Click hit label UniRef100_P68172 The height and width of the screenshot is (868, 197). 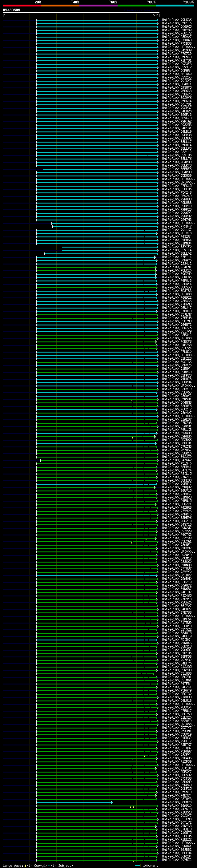(x=176, y=33)
